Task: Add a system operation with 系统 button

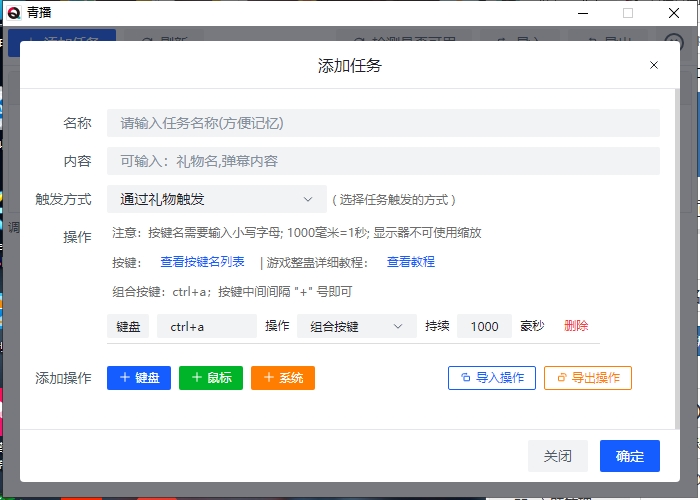Action: click(x=283, y=378)
